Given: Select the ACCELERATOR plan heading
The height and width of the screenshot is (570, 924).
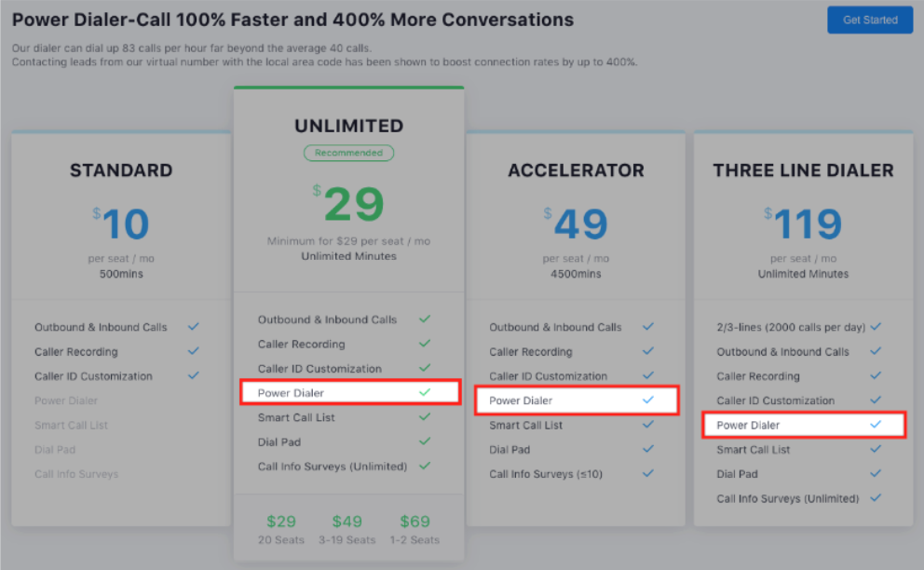Looking at the screenshot, I should (x=576, y=170).
